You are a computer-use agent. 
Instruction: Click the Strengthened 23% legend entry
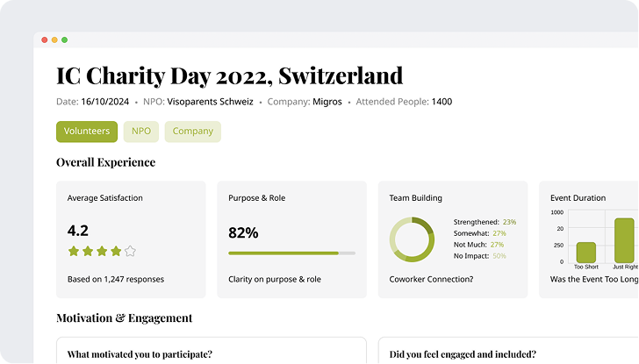pos(485,222)
